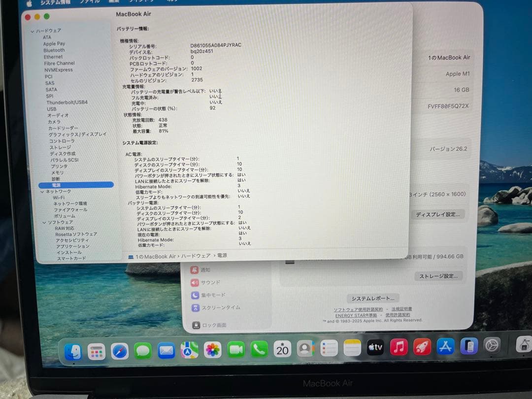Select the highlighted 電源 sidebar row
This screenshot has width=532, height=399.
point(76,185)
